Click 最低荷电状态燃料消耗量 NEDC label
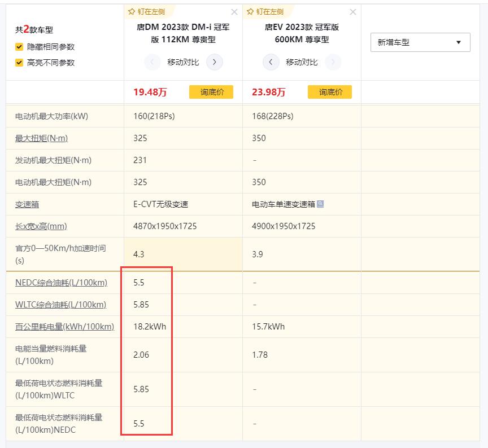 click(x=59, y=424)
